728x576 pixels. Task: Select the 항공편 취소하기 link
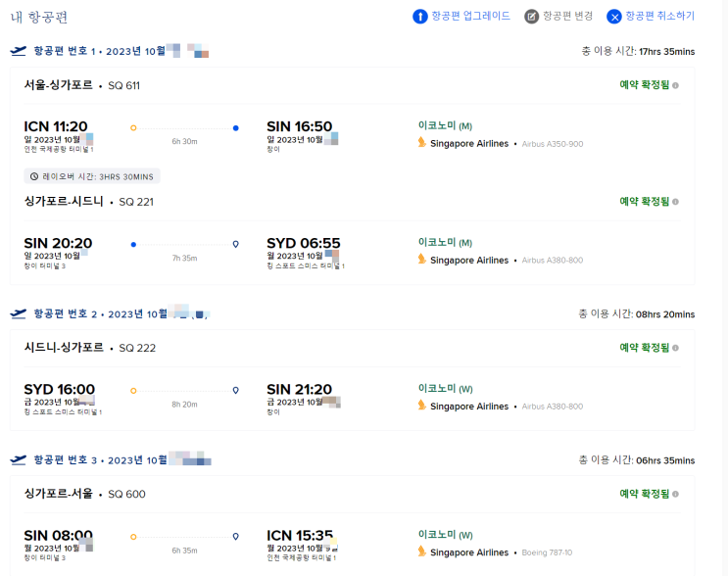point(659,17)
